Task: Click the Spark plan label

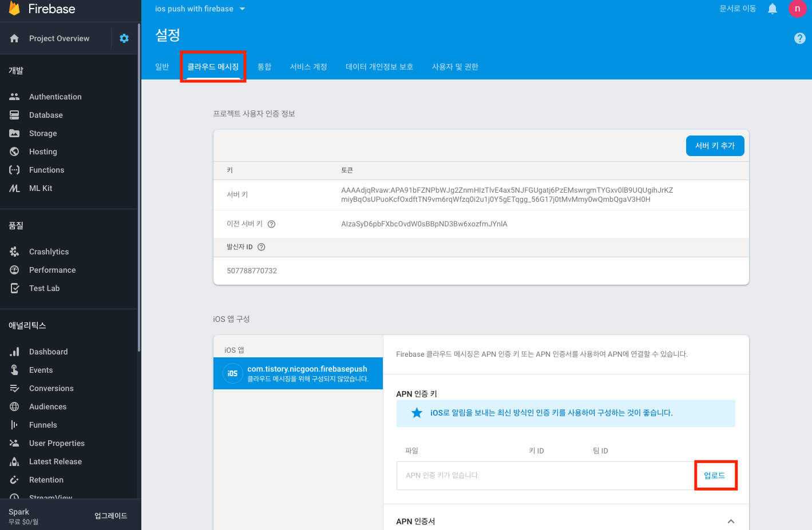Action: tap(19, 512)
